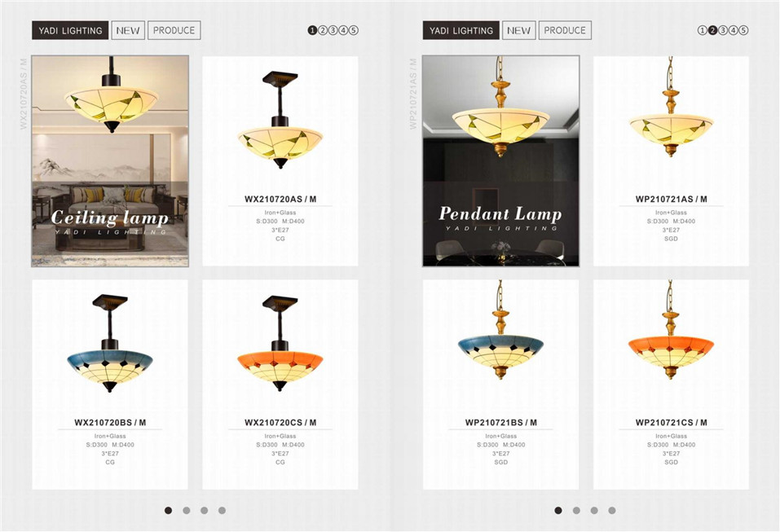This screenshot has width=780, height=532.
Task: Select WX210720AS / M ceiling lamp image
Action: 280,121
